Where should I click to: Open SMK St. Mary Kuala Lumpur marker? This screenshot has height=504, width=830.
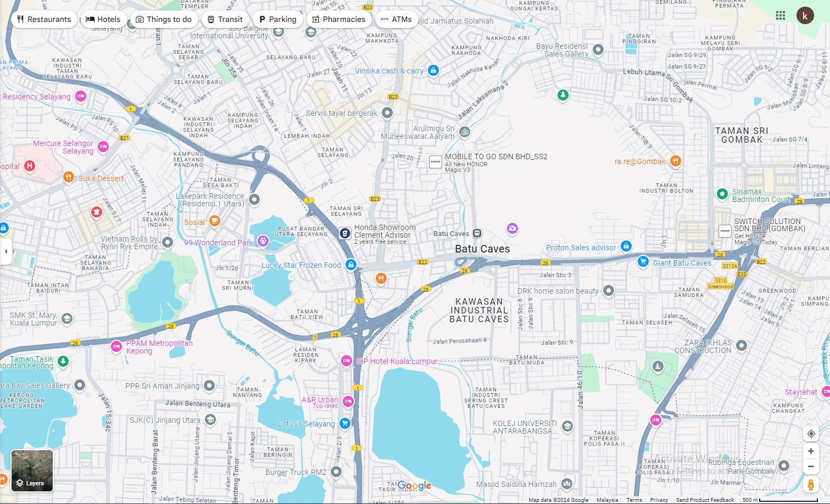[x=67, y=318]
